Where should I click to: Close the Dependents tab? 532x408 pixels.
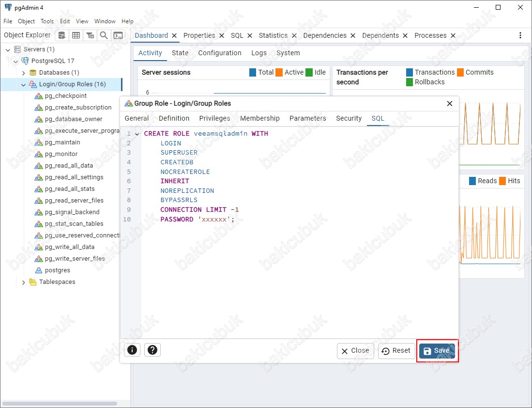tap(405, 36)
